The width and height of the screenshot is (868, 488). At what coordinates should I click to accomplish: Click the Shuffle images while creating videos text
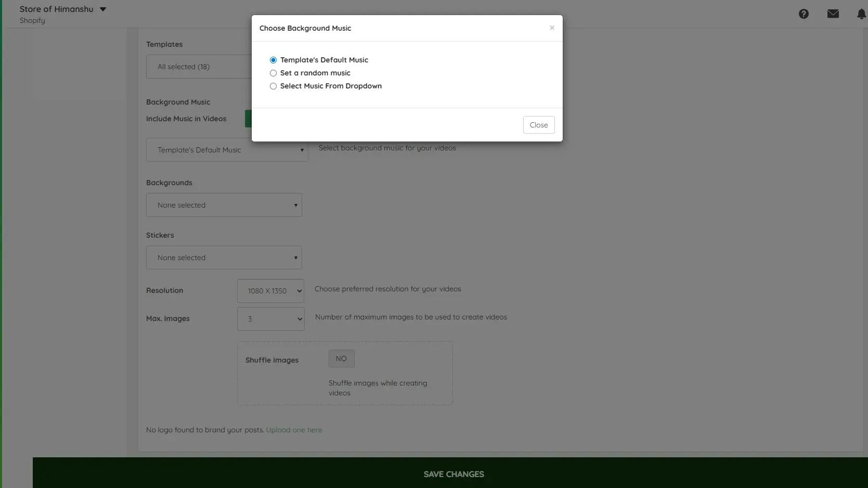click(378, 388)
